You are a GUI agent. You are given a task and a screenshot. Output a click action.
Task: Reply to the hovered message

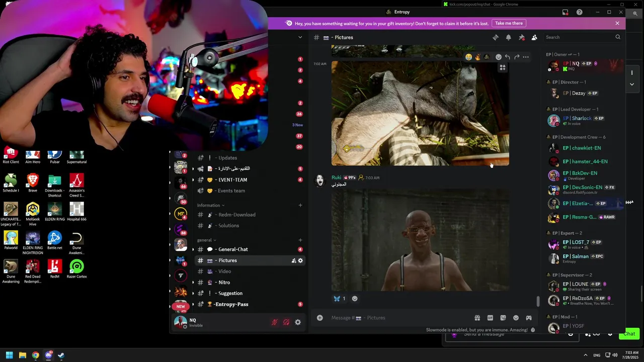click(x=508, y=57)
